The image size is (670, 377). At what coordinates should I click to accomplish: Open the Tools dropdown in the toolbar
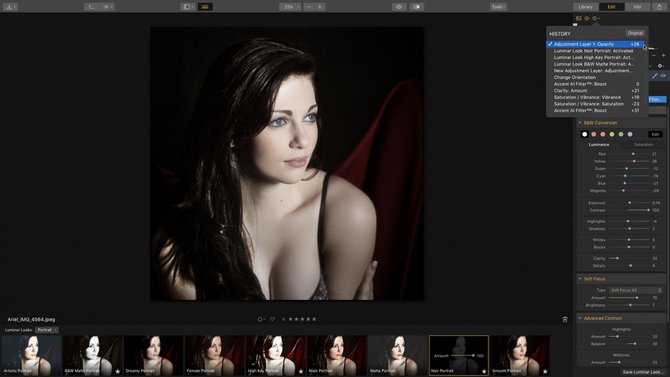point(498,7)
